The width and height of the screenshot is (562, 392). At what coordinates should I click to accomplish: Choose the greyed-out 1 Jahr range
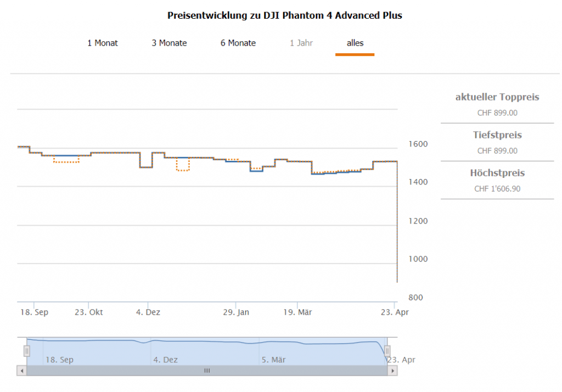click(301, 43)
